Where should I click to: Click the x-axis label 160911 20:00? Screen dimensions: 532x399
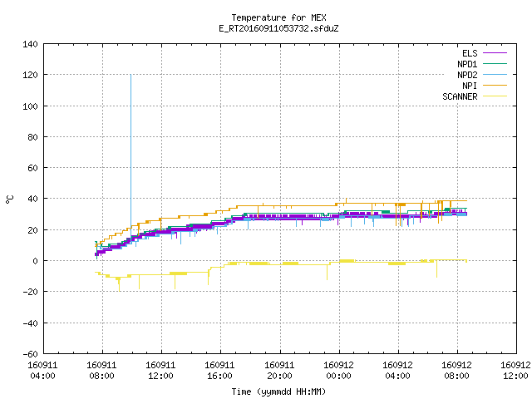click(x=279, y=371)
